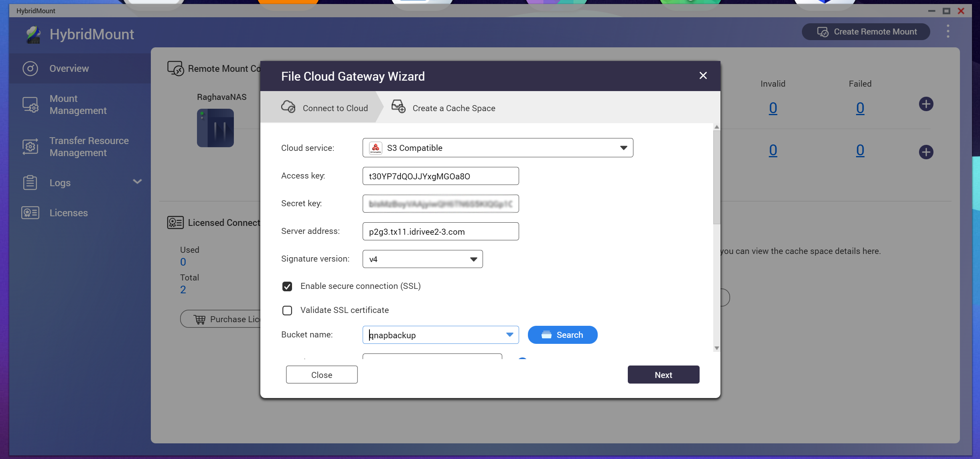This screenshot has height=459, width=980.
Task: Open the Bucket name dropdown arrow
Action: pyautogui.click(x=509, y=335)
